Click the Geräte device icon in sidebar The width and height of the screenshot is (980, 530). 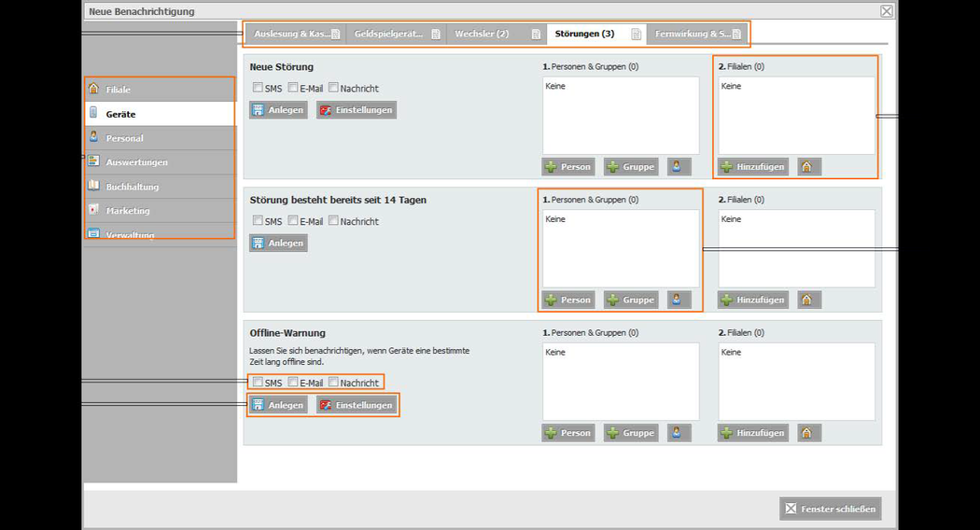(x=93, y=113)
